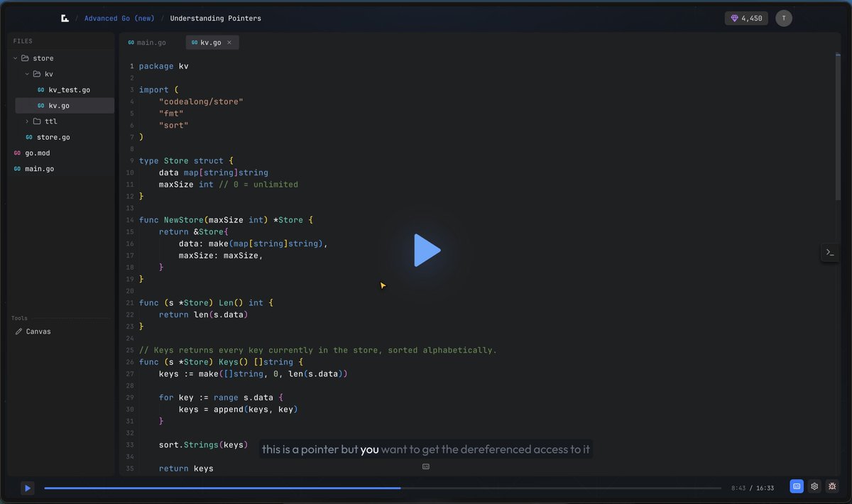The width and height of the screenshot is (852, 504).
Task: Select kv.go in the file tree
Action: (65, 106)
